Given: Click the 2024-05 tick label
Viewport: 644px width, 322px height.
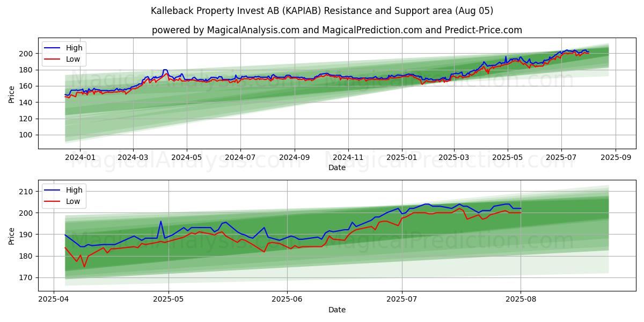Looking at the screenshot, I should 187,158.
